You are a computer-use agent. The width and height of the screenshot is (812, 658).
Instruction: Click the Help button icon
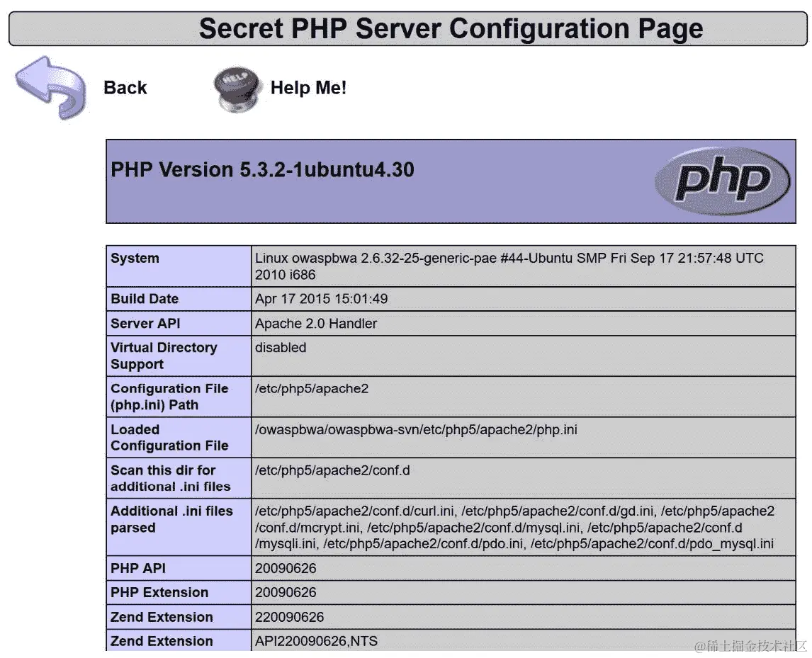tap(236, 89)
